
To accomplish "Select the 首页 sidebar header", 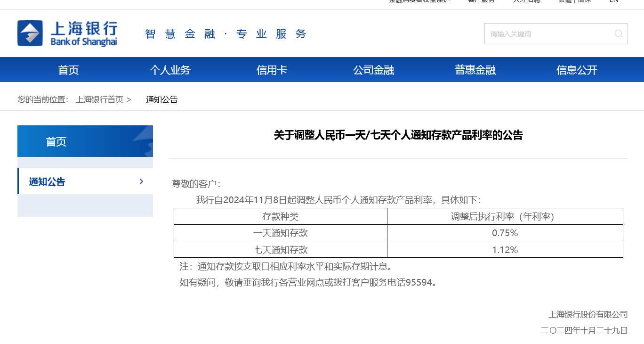I will point(85,141).
